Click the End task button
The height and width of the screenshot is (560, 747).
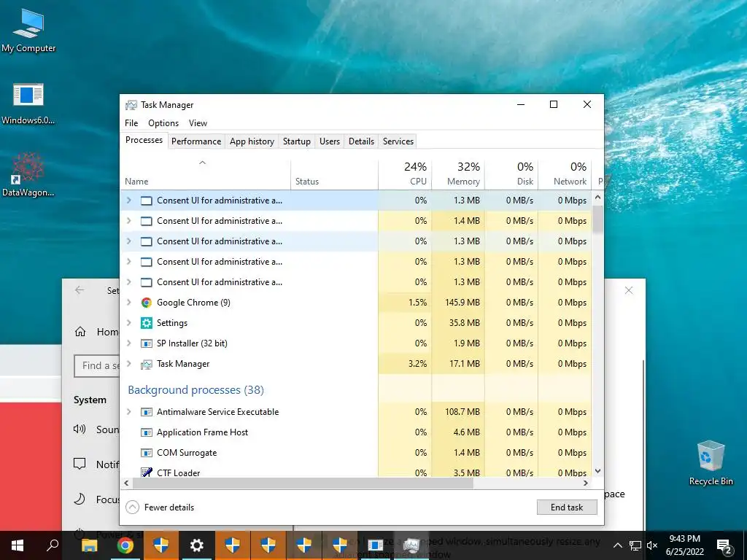[567, 507]
